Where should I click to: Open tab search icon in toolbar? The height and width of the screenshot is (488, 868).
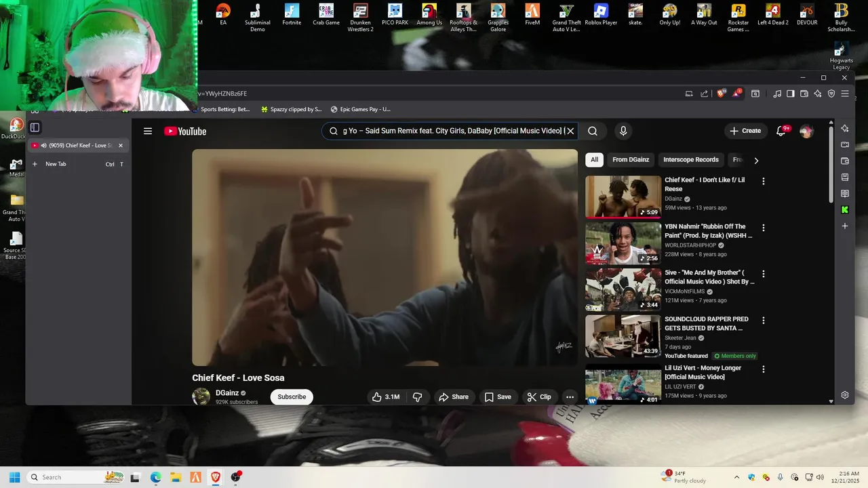click(755, 94)
